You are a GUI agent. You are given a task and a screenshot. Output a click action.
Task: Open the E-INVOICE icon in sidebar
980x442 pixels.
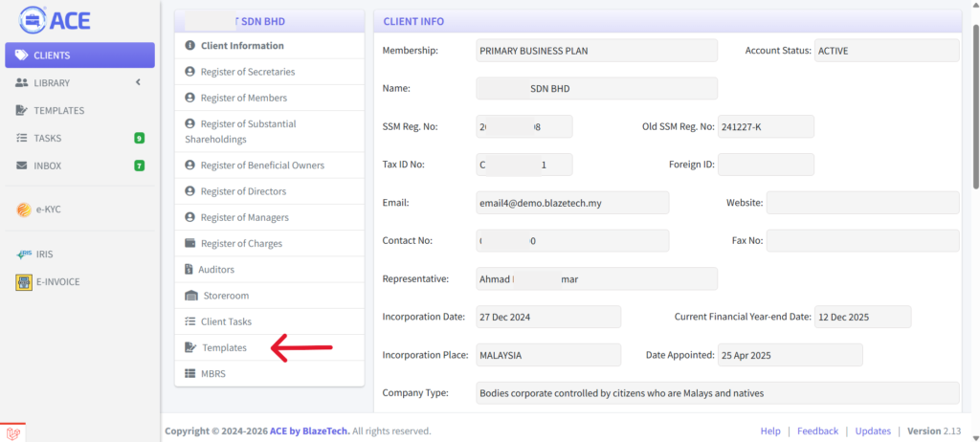point(24,282)
